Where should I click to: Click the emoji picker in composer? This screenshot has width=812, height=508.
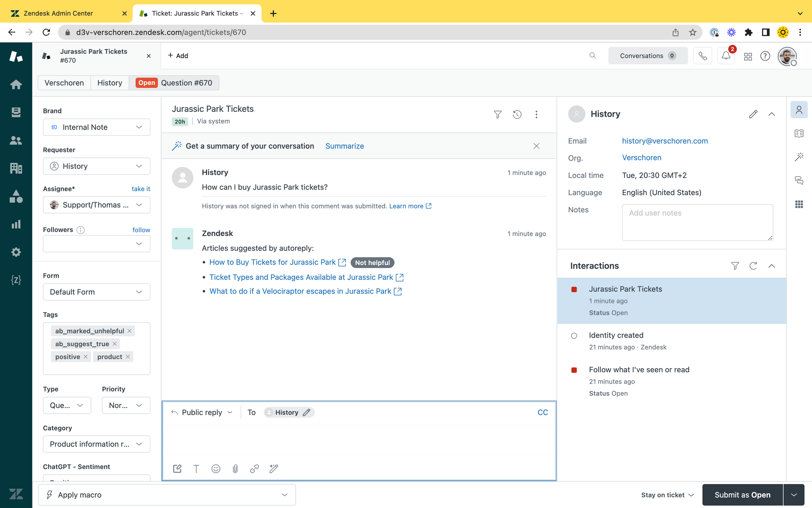pos(216,469)
